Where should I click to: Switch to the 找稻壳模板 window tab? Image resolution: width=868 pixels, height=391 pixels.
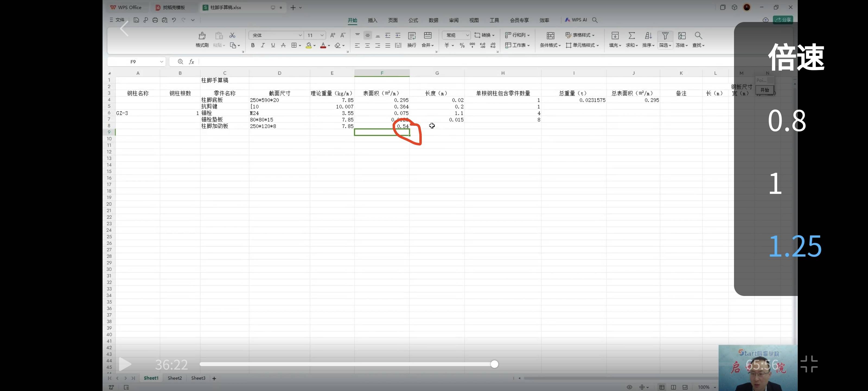point(174,7)
